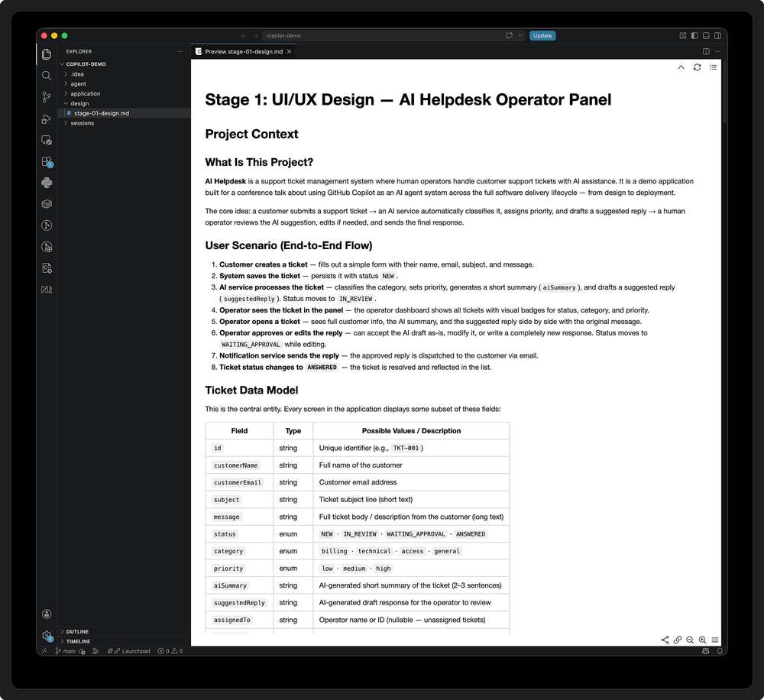Image resolution: width=764 pixels, height=700 pixels.
Task: Click the scroll-to-top chevron in preview
Action: coord(681,67)
